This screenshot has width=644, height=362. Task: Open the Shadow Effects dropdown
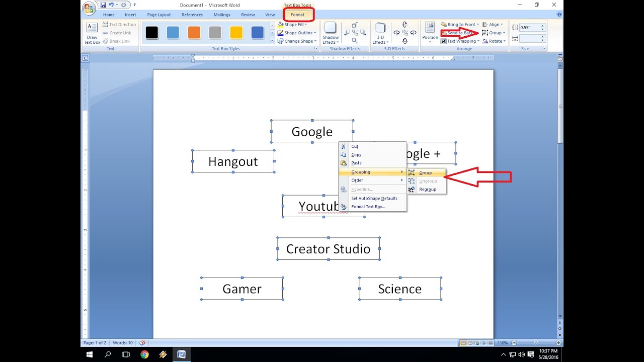tap(331, 34)
